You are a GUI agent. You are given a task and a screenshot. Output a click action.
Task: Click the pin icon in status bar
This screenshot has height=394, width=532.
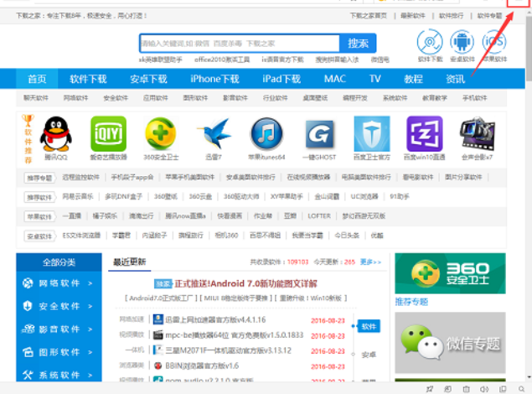click(430, 389)
